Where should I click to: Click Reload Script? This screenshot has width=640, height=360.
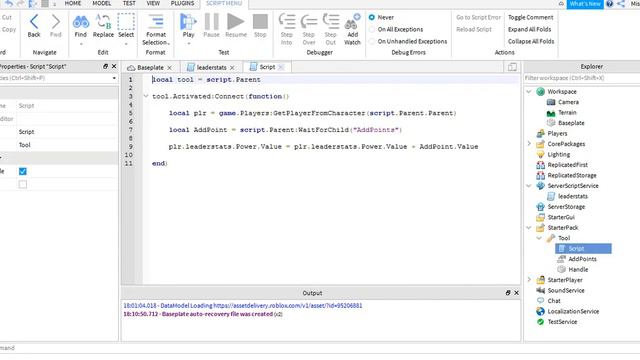pos(474,29)
